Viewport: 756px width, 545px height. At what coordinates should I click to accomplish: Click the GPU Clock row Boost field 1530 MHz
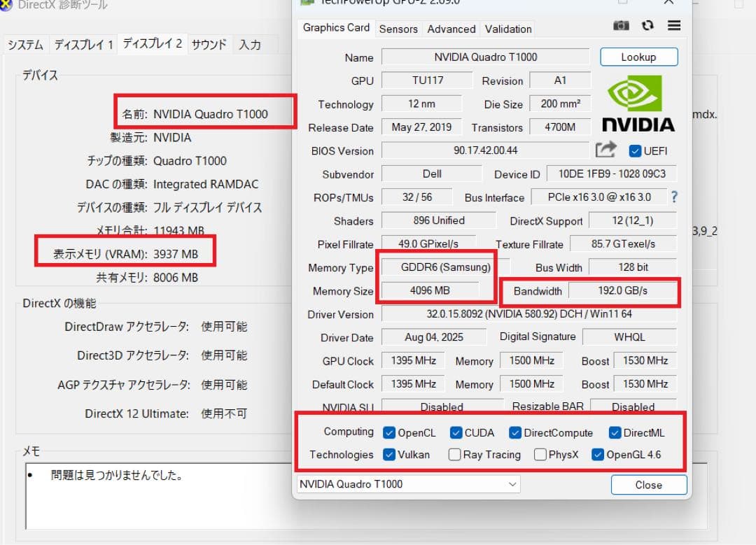pos(645,360)
